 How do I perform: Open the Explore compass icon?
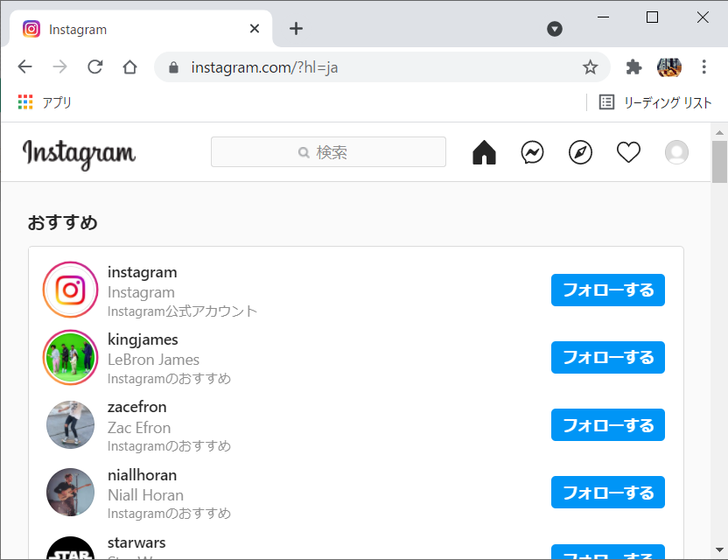[580, 152]
